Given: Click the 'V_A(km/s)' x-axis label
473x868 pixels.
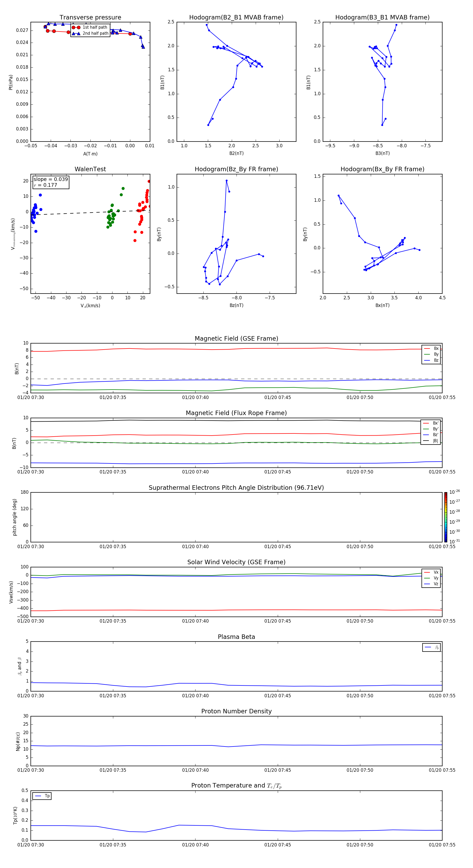Looking at the screenshot, I should 90,306.
